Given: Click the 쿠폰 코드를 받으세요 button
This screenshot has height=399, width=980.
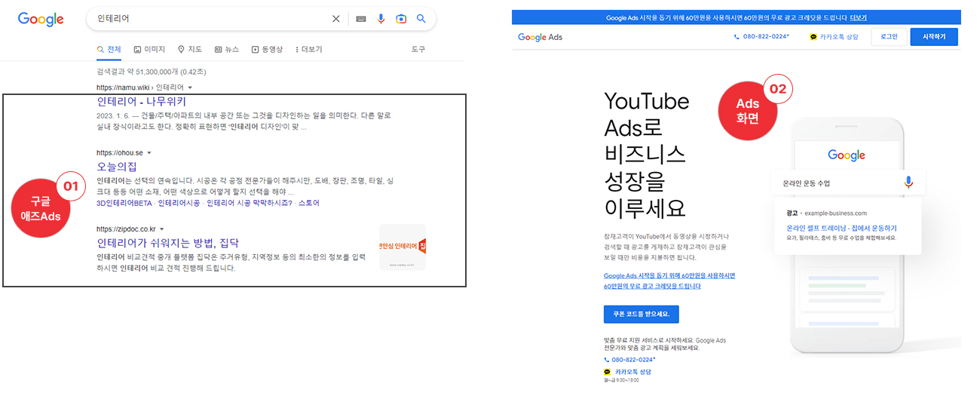Looking at the screenshot, I should pyautogui.click(x=642, y=314).
